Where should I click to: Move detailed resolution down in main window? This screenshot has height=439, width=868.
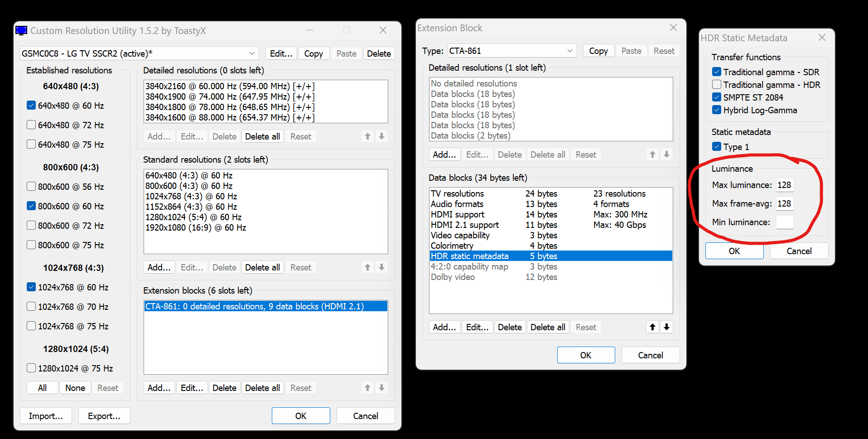coord(382,136)
